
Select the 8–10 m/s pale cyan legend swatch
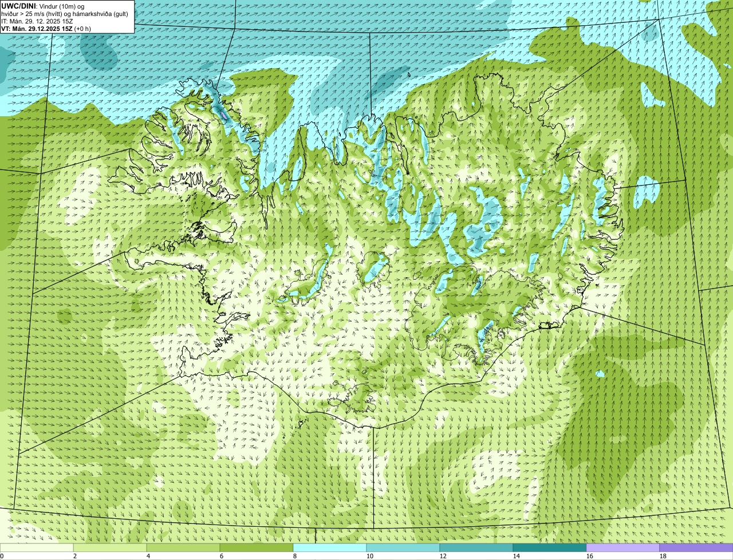(x=330, y=547)
